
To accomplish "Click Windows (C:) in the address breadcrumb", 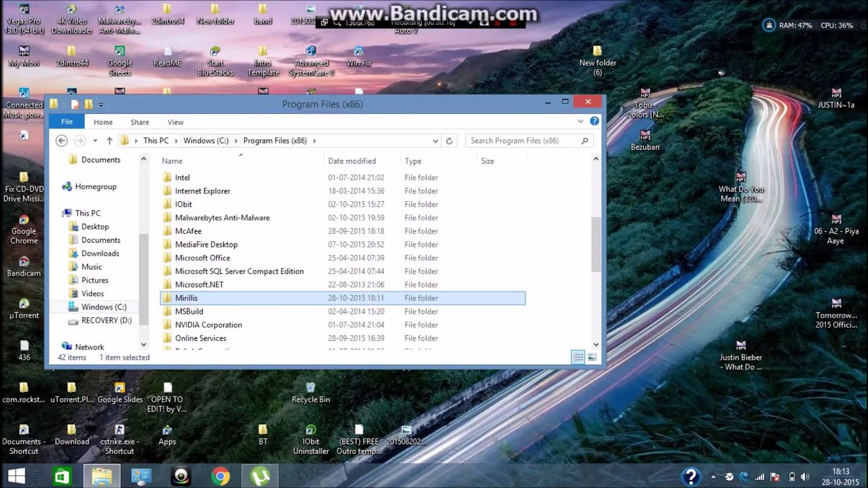I will [206, 141].
